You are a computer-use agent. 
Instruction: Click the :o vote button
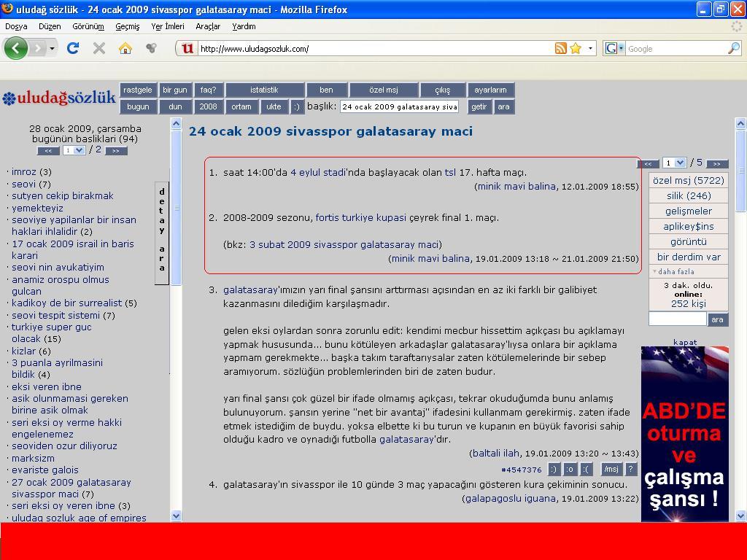click(x=570, y=469)
